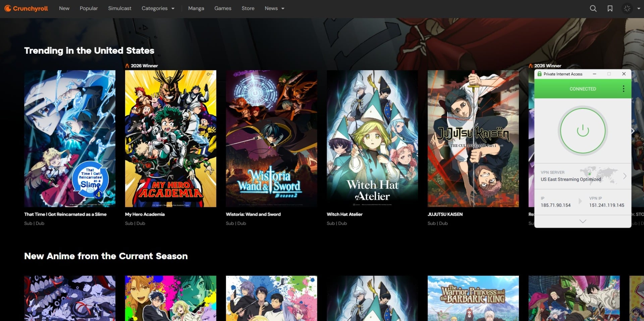Open JUJUTSU KAISEN poster
This screenshot has width=644, height=321.
point(473,138)
